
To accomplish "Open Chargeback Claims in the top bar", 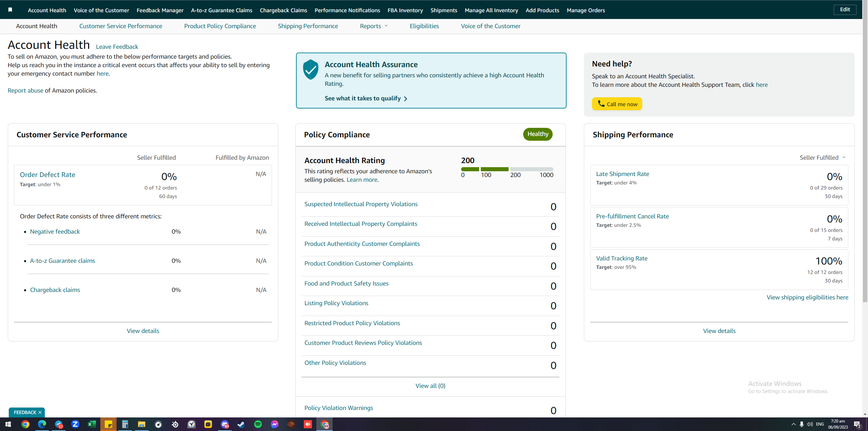I will pos(283,10).
